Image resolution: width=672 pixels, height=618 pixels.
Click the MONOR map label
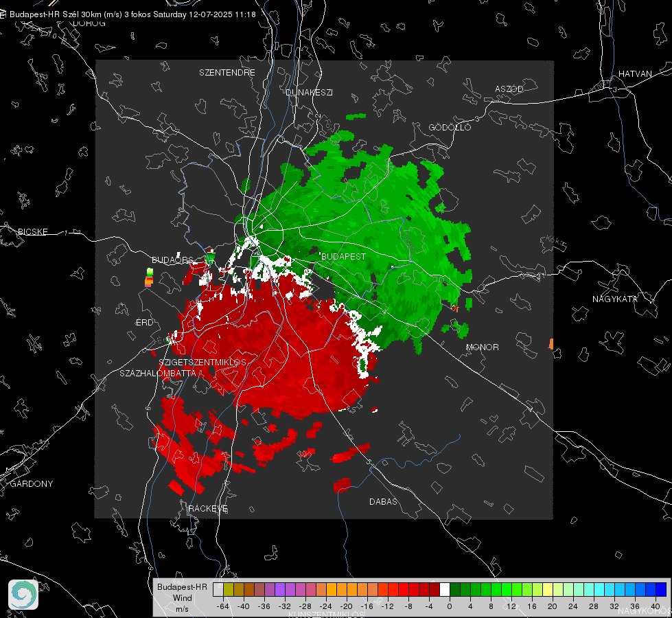pos(482,347)
